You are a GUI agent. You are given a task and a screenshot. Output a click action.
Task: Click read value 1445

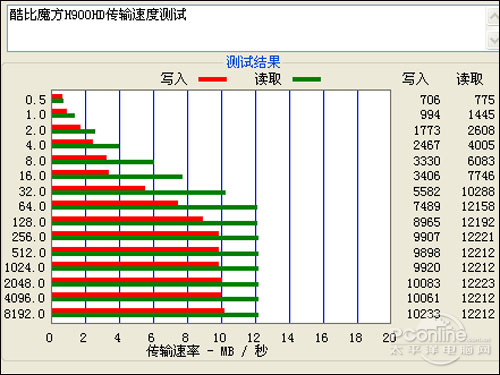click(x=481, y=115)
